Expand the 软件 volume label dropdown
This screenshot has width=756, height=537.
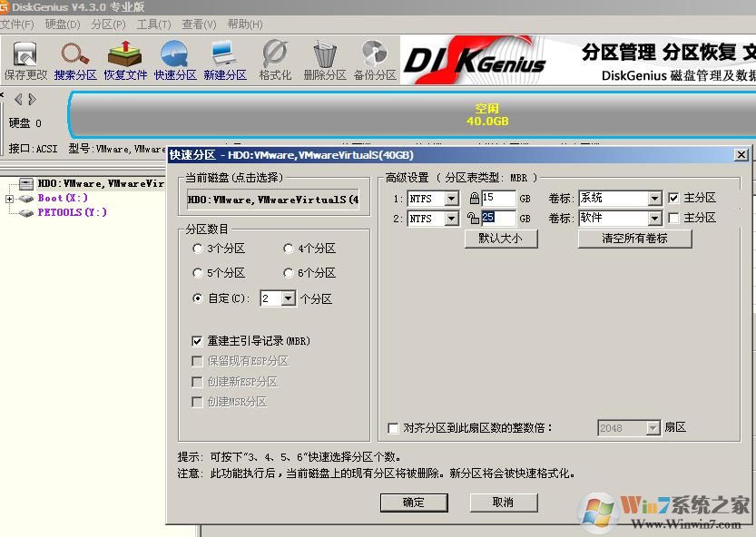654,219
